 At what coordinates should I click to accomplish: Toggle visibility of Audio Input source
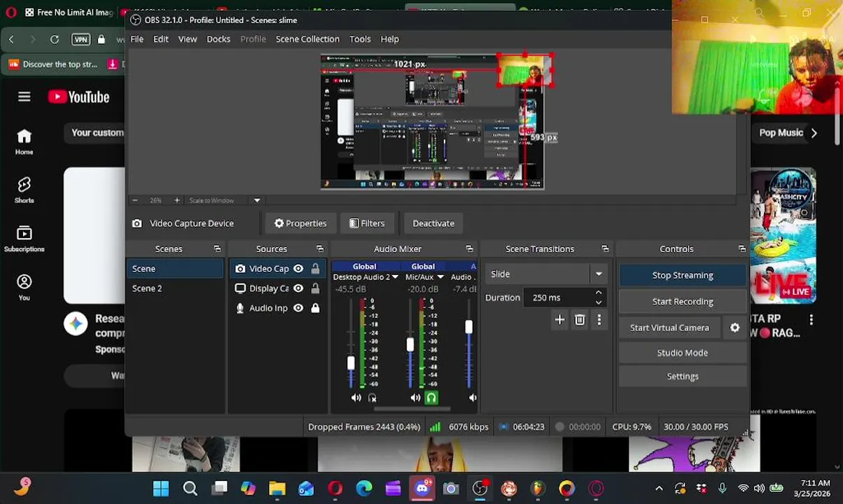coord(298,308)
